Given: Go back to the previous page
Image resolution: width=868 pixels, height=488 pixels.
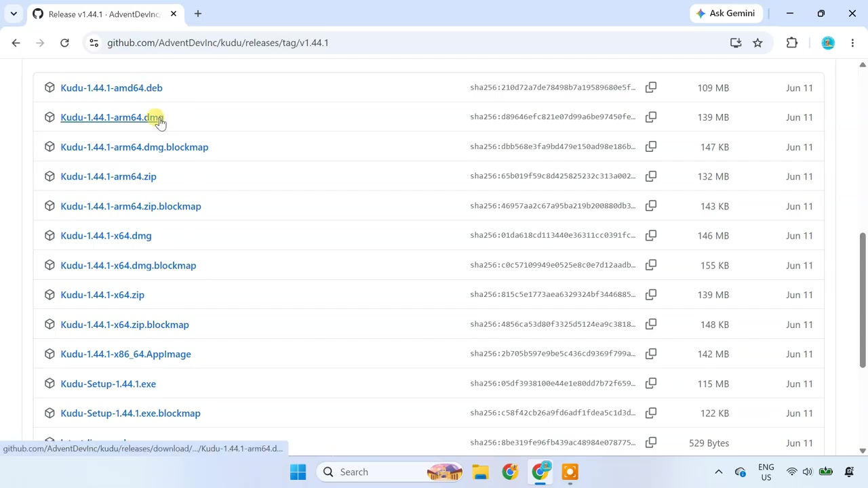Looking at the screenshot, I should coord(16,43).
